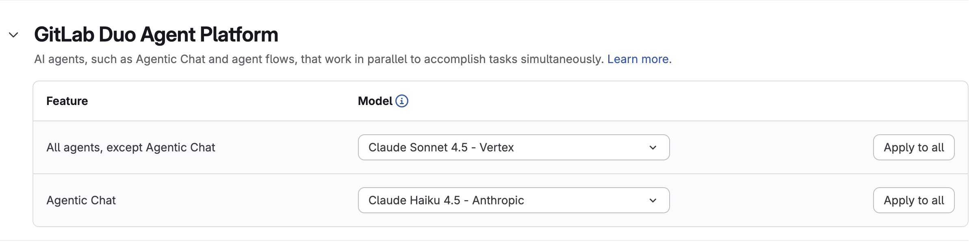Viewport: 980px width, 245px height.
Task: Click the GitLab Duo Agent Platform heading
Action: coord(157,35)
